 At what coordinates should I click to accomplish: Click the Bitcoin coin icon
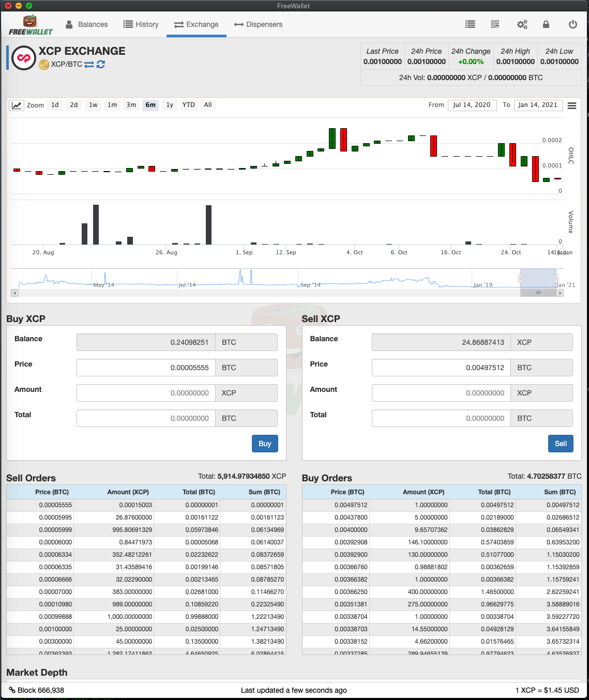tap(44, 65)
